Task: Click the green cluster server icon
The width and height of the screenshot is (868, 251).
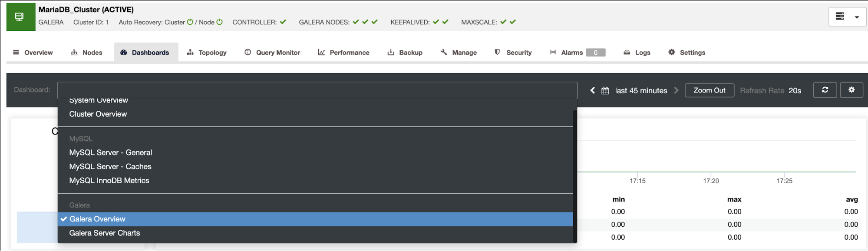Action: (x=21, y=17)
